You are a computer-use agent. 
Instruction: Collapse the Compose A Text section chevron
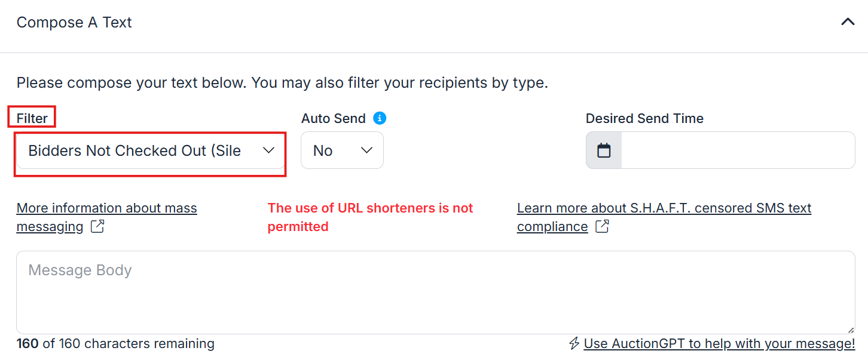(848, 22)
